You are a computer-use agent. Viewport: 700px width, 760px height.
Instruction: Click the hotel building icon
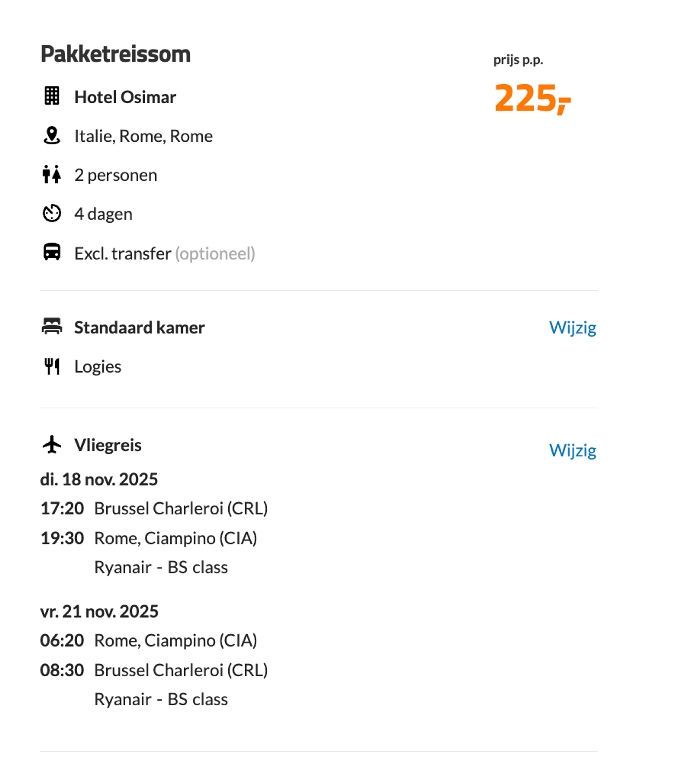point(52,96)
